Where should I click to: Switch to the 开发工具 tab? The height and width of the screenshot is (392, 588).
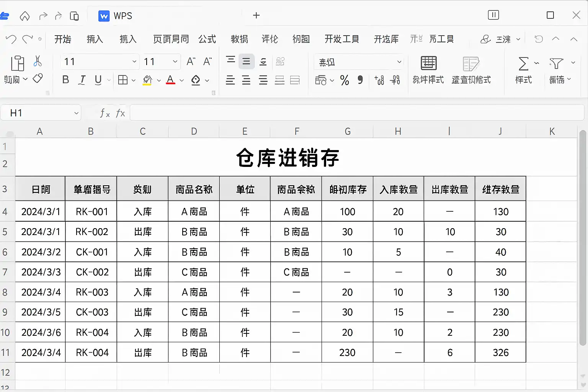tap(341, 39)
